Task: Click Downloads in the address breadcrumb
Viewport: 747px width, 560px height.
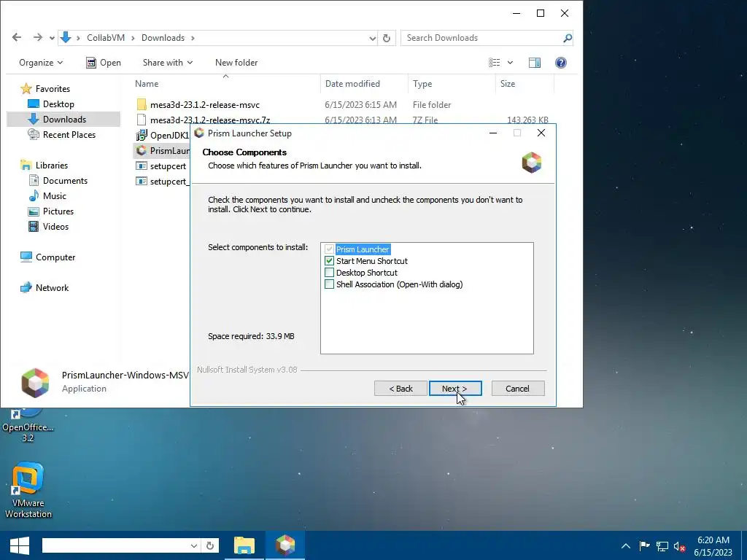Action: coord(163,38)
